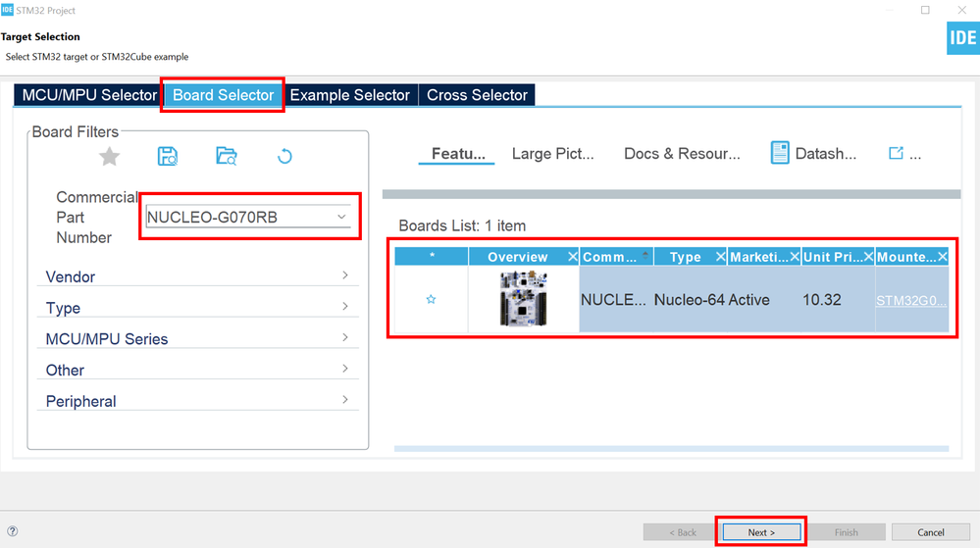Click the IDE logo at top right
Screen dimensions: 980x548
pos(963,38)
